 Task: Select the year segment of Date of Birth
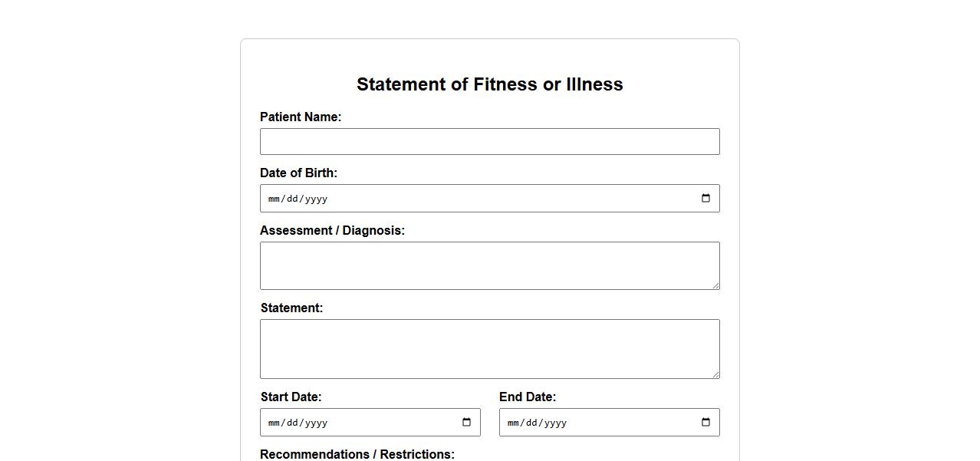pyautogui.click(x=315, y=199)
